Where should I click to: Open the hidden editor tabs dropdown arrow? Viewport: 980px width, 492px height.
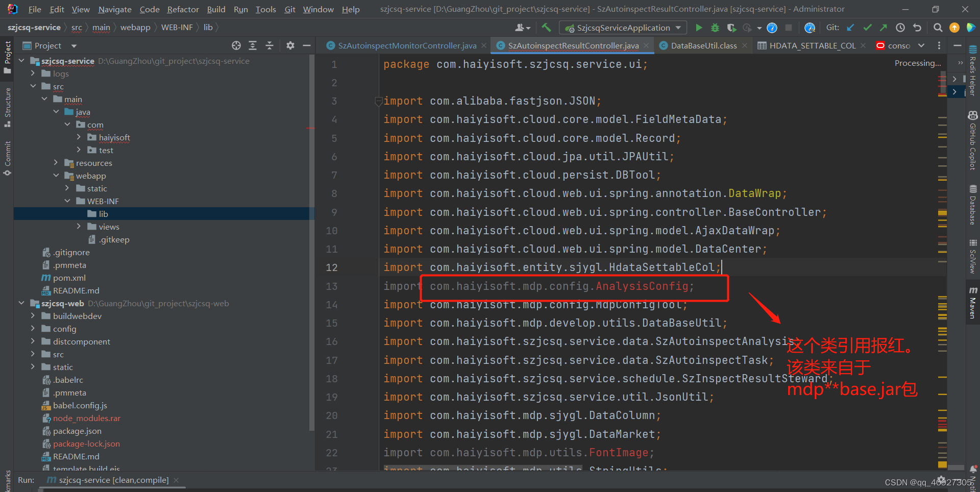tap(921, 45)
